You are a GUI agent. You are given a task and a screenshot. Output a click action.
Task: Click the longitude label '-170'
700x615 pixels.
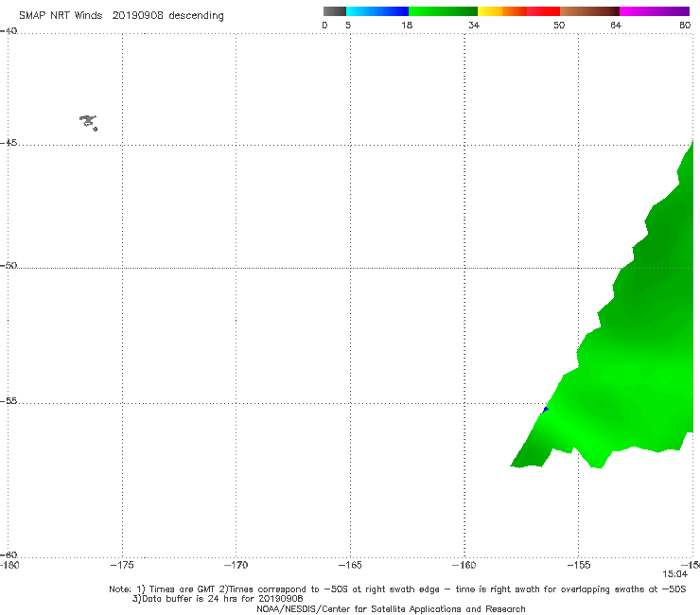pos(236,565)
